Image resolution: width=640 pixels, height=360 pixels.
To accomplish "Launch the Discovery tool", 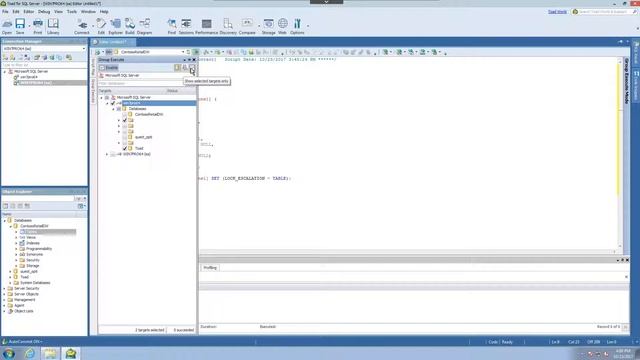I will pyautogui.click(x=228, y=26).
